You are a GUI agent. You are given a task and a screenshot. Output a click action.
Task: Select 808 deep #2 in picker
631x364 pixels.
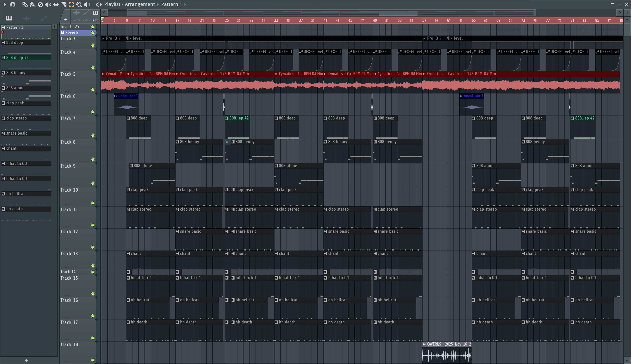26,58
